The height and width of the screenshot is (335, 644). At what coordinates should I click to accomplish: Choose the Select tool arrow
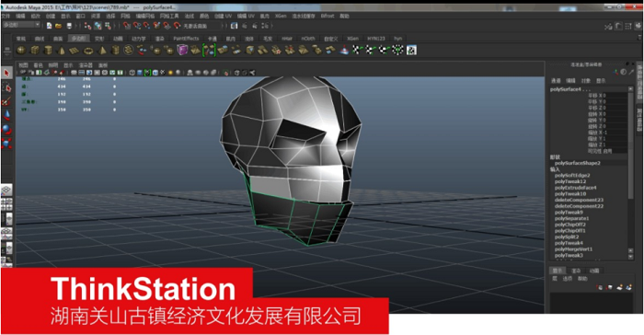[6, 73]
